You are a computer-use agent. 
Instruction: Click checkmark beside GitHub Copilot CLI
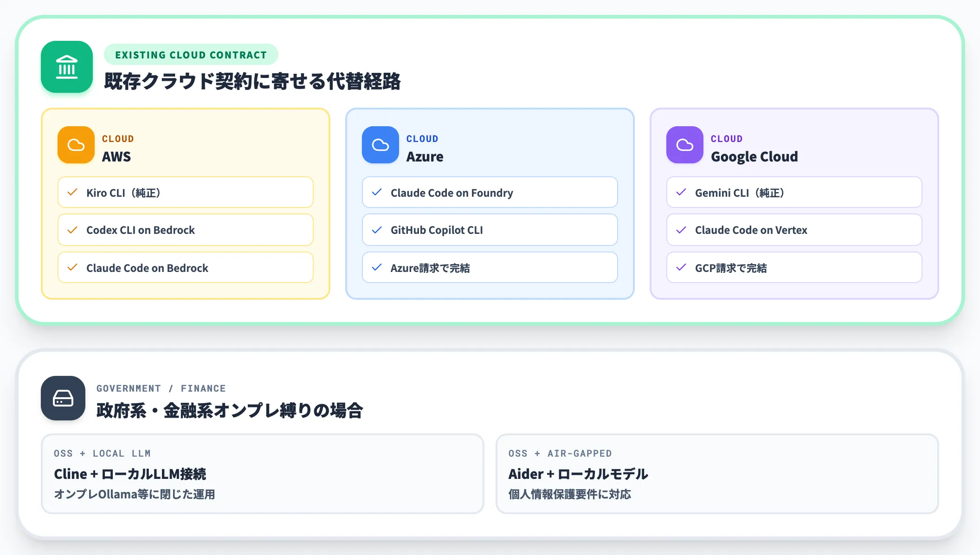pos(377,230)
